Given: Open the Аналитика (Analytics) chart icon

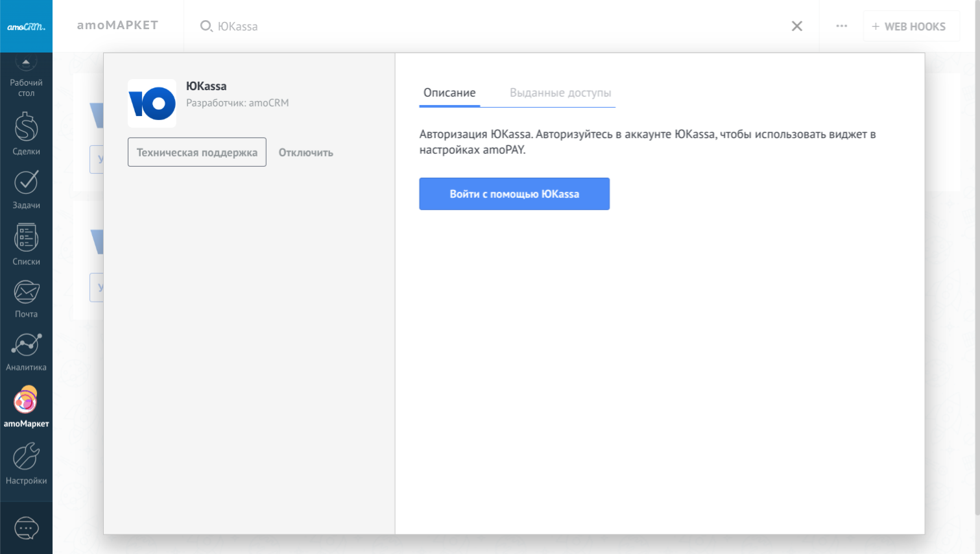Looking at the screenshot, I should click(x=26, y=346).
